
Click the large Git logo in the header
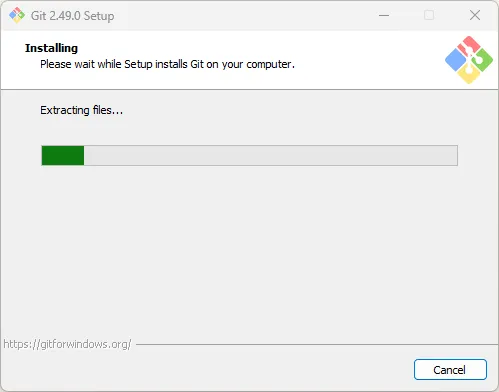(x=469, y=60)
